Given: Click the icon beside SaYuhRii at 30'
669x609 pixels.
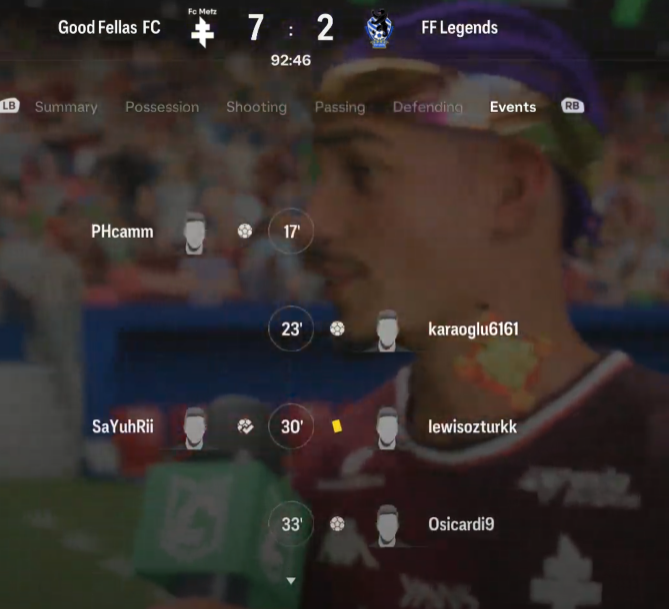Looking at the screenshot, I should [245, 426].
